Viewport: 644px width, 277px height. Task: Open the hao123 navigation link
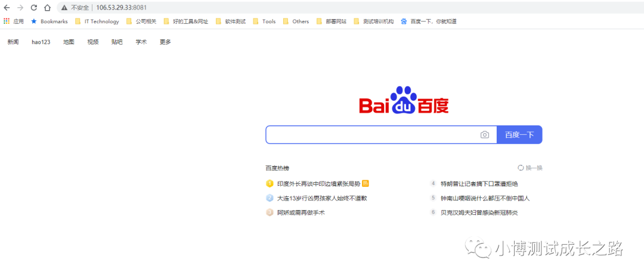click(41, 42)
